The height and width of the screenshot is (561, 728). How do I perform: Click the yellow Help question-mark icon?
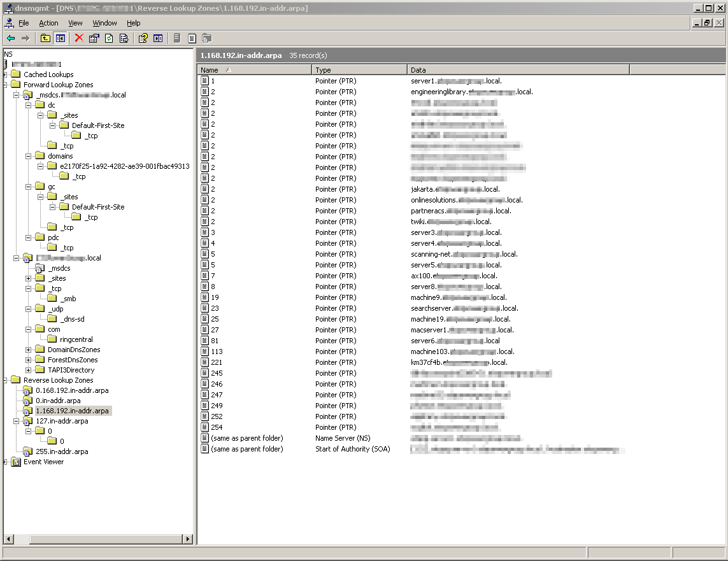tap(143, 38)
